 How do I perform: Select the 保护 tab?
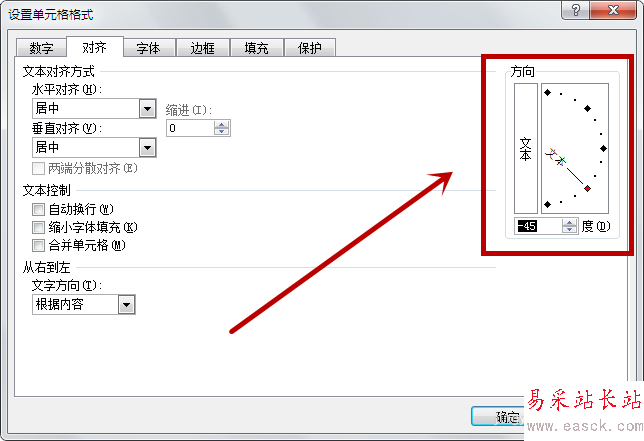(x=310, y=48)
